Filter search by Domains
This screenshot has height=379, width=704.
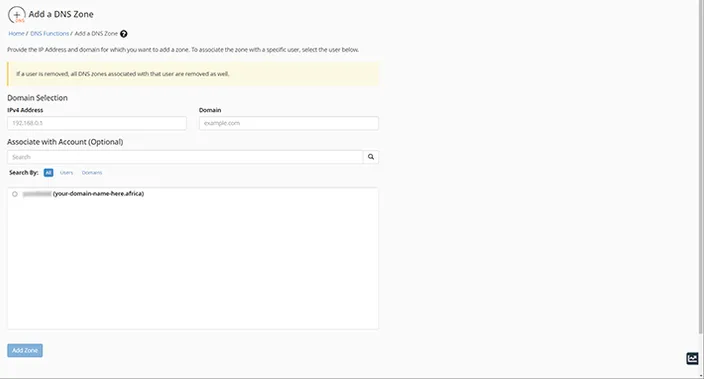tap(92, 172)
